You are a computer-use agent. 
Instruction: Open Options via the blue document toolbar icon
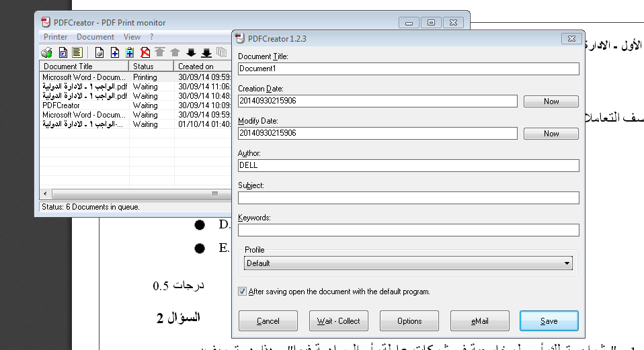pos(63,52)
